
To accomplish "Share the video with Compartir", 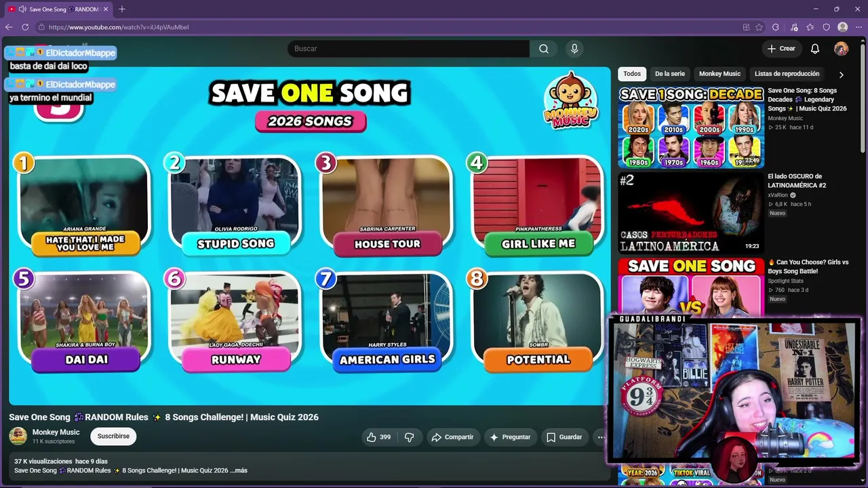I will 453,437.
